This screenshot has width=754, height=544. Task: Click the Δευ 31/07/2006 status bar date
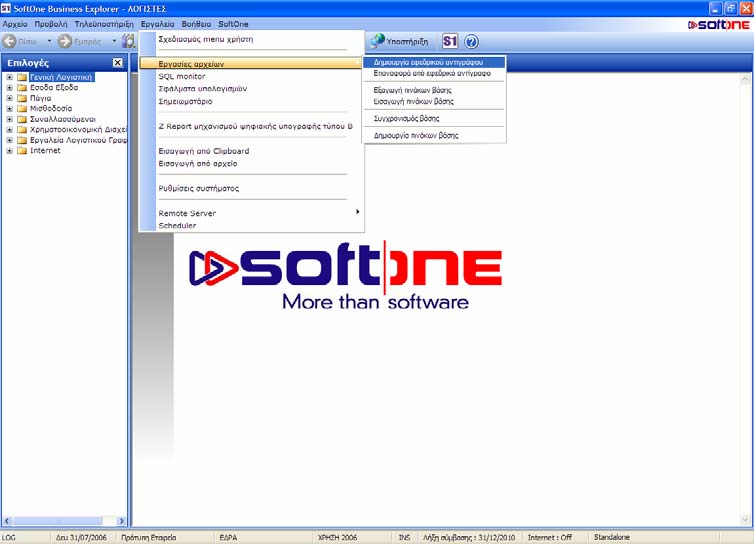(81, 538)
